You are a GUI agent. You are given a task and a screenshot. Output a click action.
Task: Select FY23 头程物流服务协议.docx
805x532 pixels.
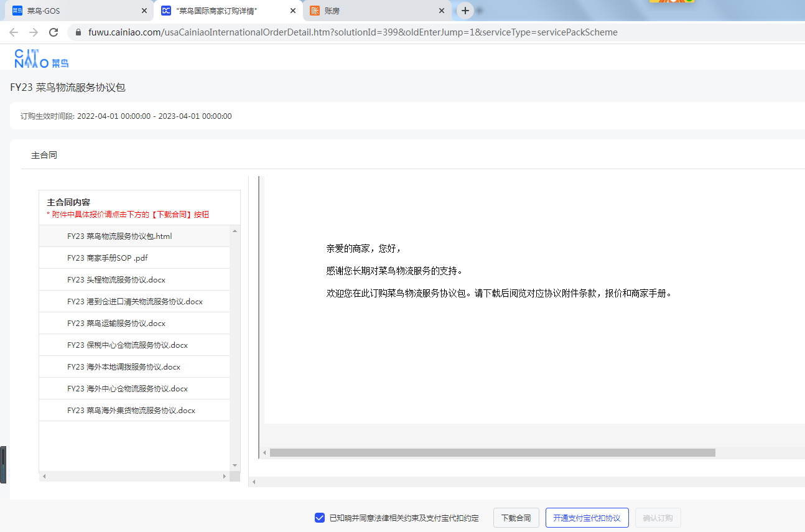(134, 279)
